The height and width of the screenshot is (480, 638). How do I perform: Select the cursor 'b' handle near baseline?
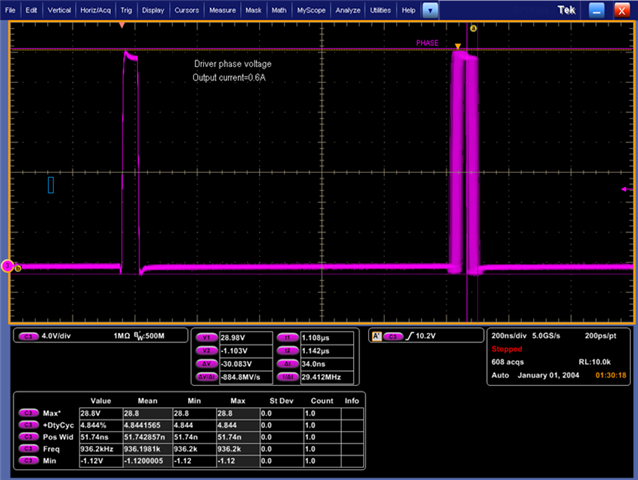click(17, 268)
